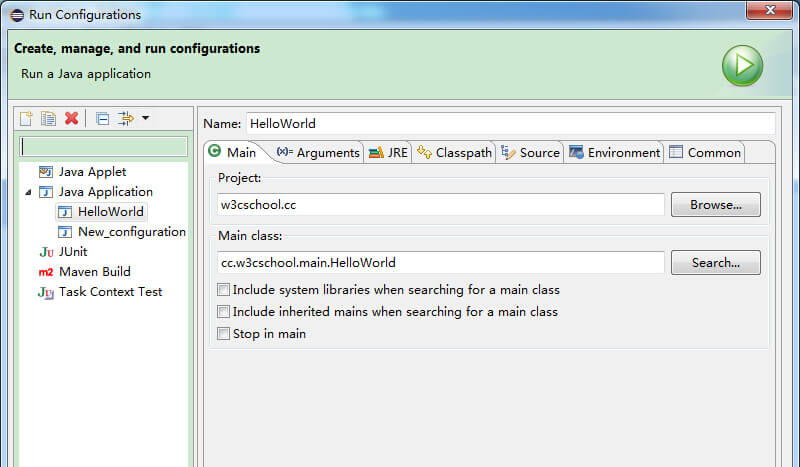Switch to the Arguments tab

click(318, 153)
